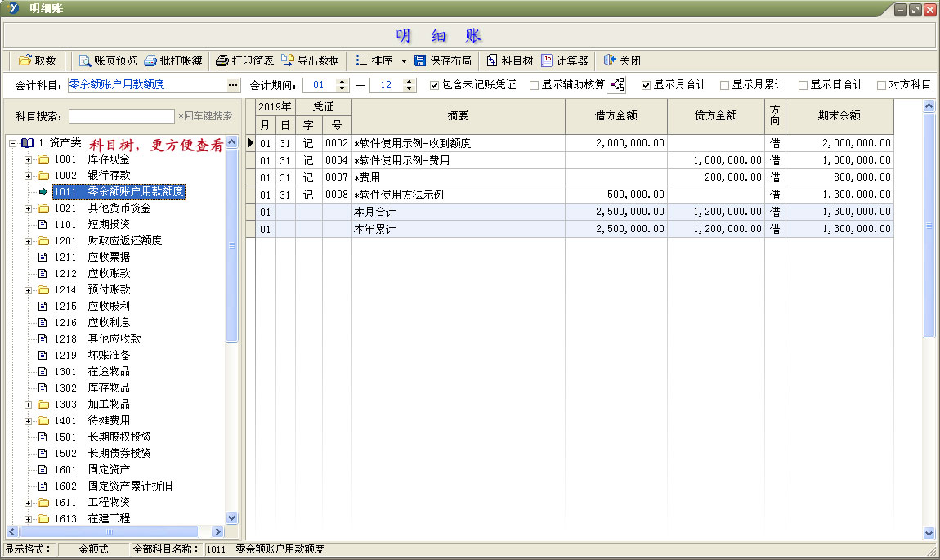Open the 排序 dropdown arrow
The width and height of the screenshot is (940, 560).
pos(404,61)
